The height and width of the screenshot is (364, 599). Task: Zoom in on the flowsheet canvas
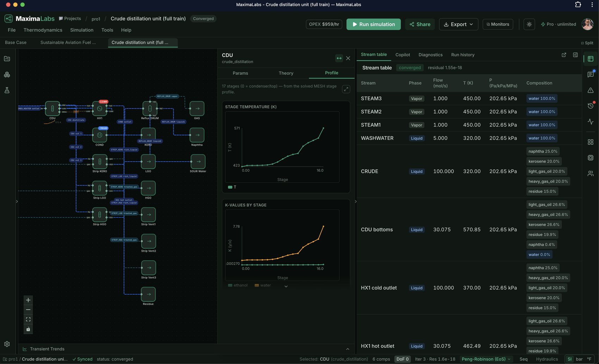pos(28,300)
